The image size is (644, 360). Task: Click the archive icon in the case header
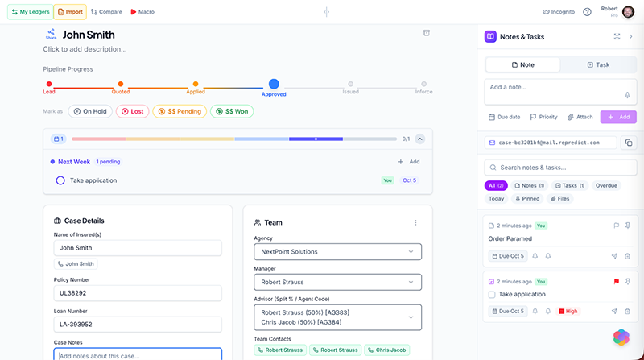pos(427,33)
